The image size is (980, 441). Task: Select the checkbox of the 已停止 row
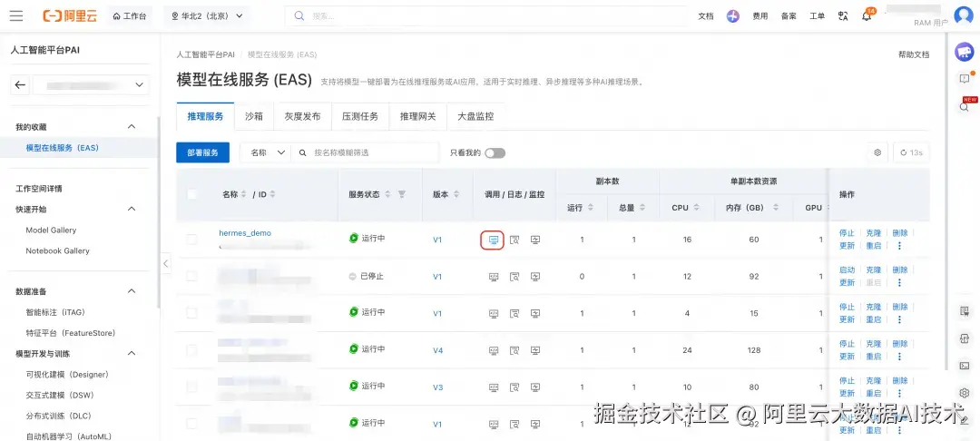click(191, 276)
